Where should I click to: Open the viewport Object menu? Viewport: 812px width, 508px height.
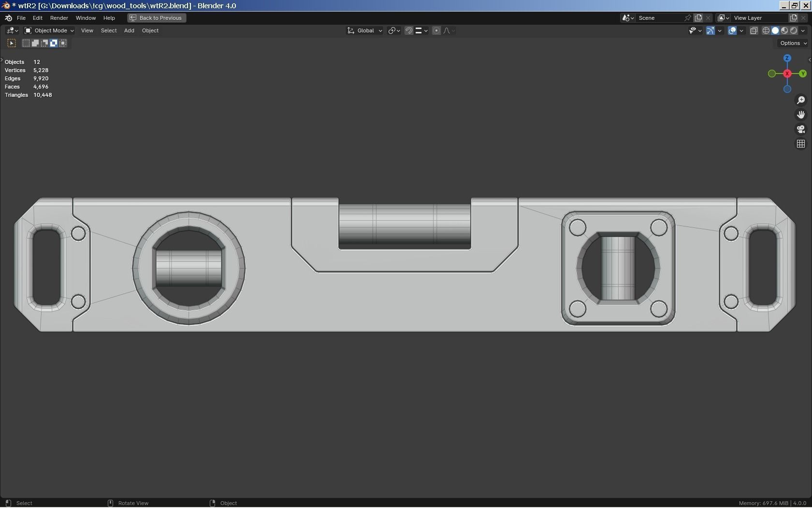(x=150, y=30)
